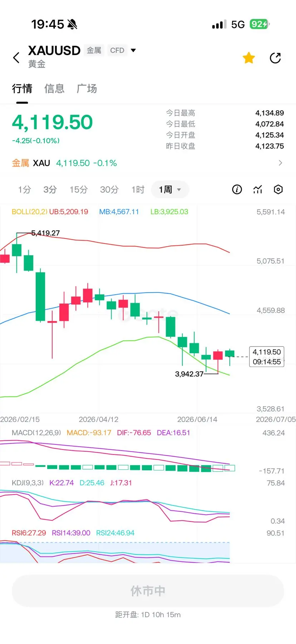
Task: Select the 3分 timeframe
Action: click(50, 190)
